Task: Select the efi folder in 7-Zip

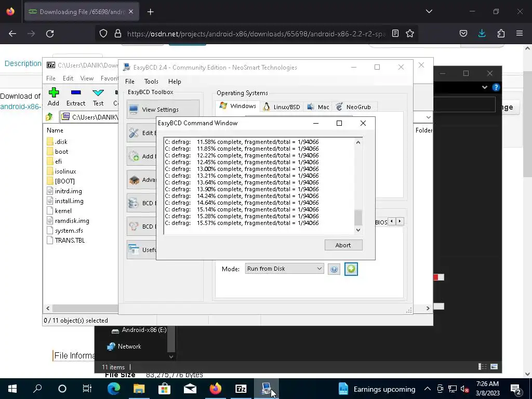Action: click(54, 162)
